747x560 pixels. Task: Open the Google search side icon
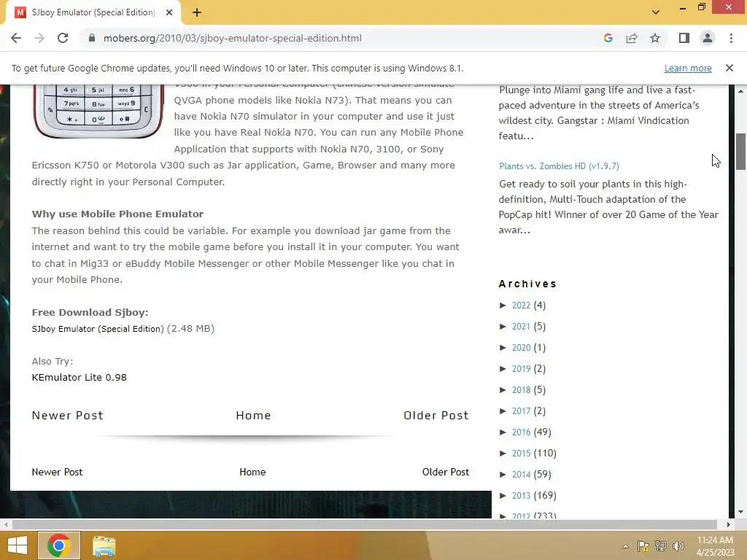pos(608,38)
